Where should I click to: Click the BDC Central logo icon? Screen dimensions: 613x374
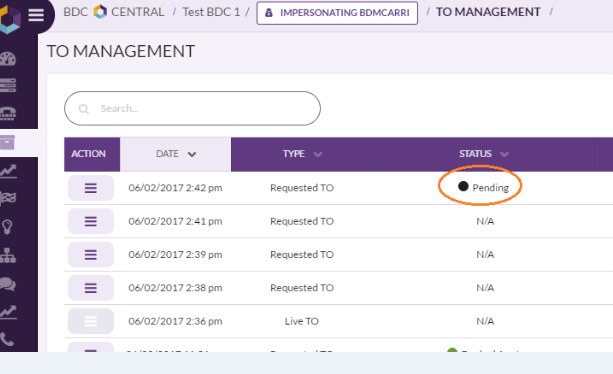(100, 12)
